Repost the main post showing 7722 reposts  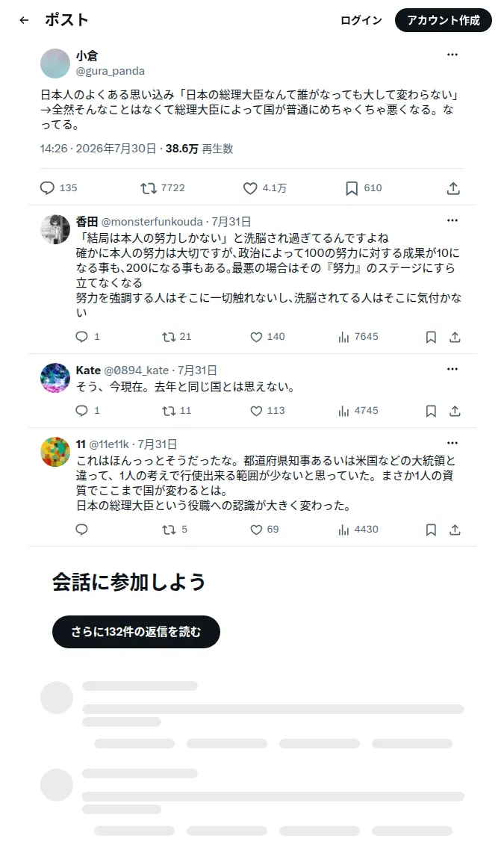tap(149, 188)
